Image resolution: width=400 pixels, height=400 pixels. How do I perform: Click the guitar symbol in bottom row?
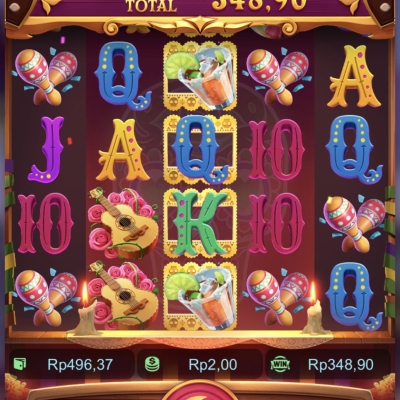click(x=123, y=296)
